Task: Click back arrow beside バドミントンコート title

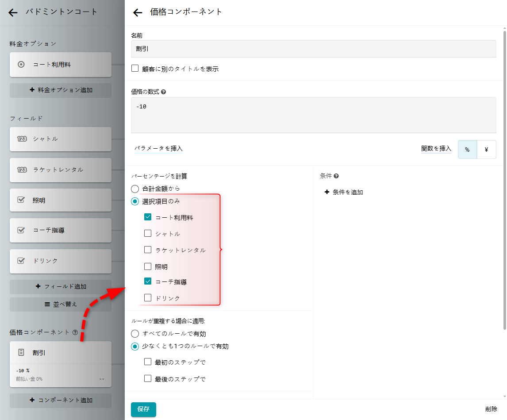Action: (x=13, y=12)
